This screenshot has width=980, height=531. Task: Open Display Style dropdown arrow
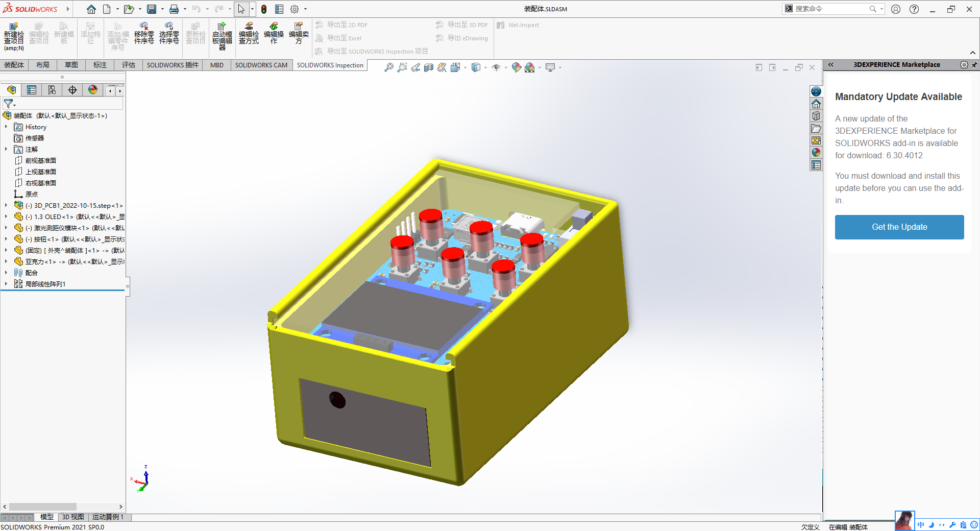coord(485,67)
